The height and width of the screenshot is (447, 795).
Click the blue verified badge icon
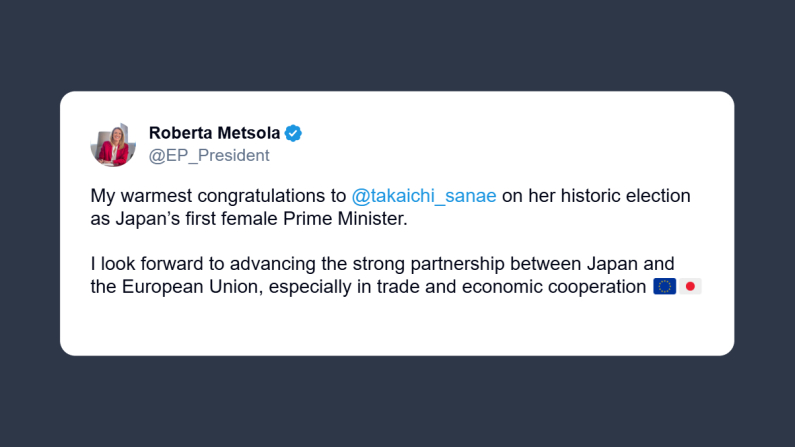[x=293, y=133]
